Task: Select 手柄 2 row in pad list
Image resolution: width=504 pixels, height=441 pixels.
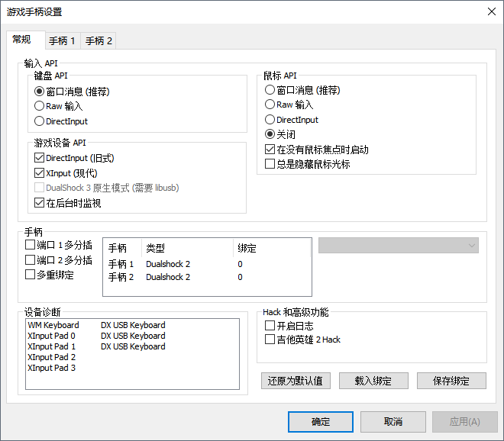Action: pos(207,277)
